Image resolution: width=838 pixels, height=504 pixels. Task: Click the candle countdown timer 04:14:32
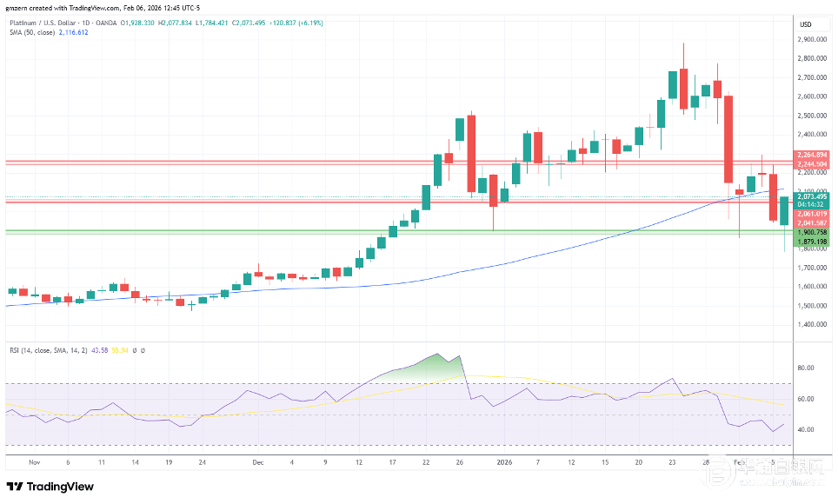point(811,205)
